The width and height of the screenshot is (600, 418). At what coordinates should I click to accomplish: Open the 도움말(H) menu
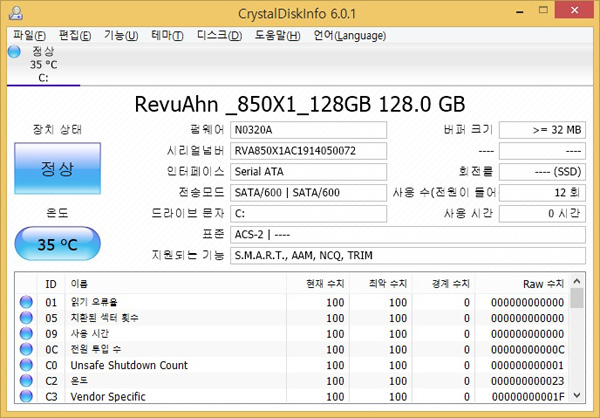coord(277,36)
